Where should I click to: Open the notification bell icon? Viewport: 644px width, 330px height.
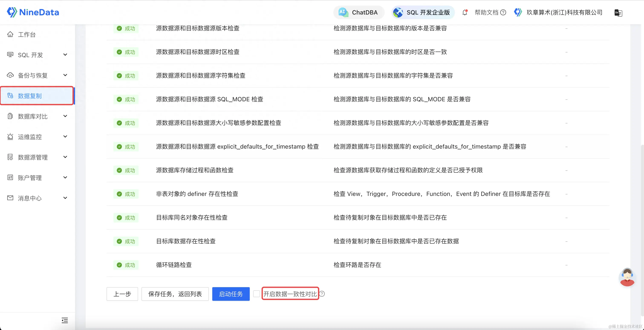465,12
